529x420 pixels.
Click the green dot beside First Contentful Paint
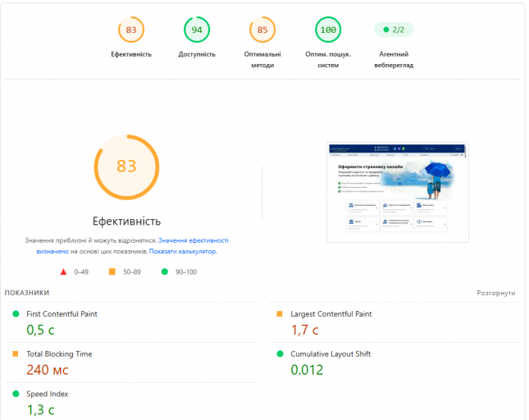point(16,313)
